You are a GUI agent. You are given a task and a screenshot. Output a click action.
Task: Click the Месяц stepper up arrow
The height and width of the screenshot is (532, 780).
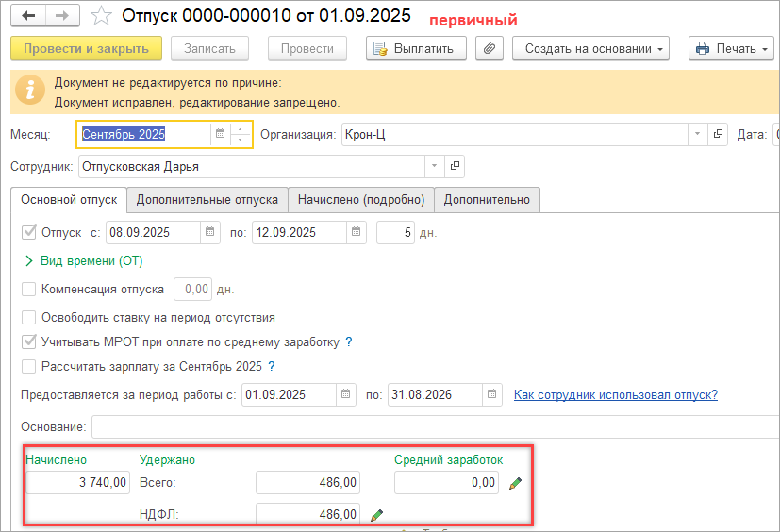[x=241, y=130]
